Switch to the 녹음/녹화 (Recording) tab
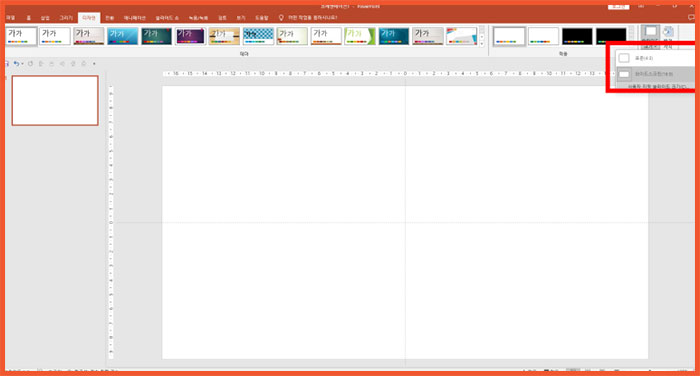 click(x=198, y=18)
